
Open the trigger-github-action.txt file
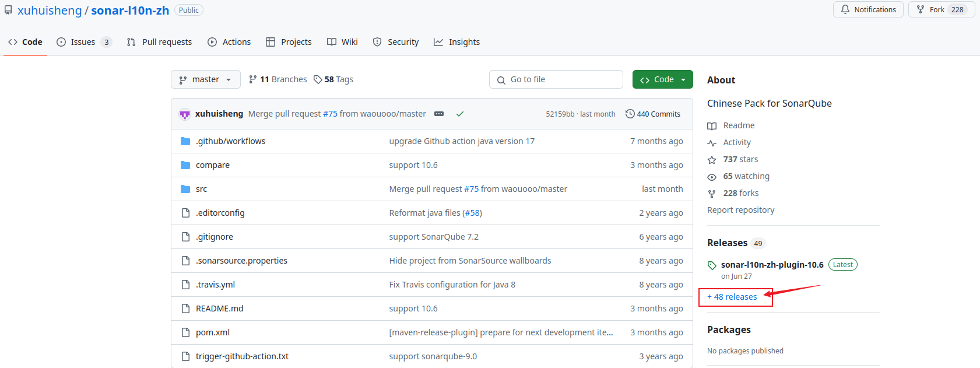242,356
